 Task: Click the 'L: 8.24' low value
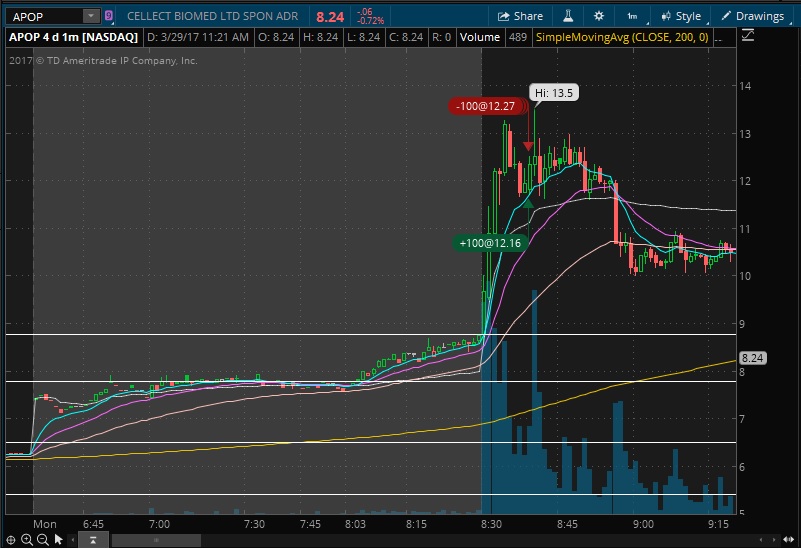pos(363,37)
